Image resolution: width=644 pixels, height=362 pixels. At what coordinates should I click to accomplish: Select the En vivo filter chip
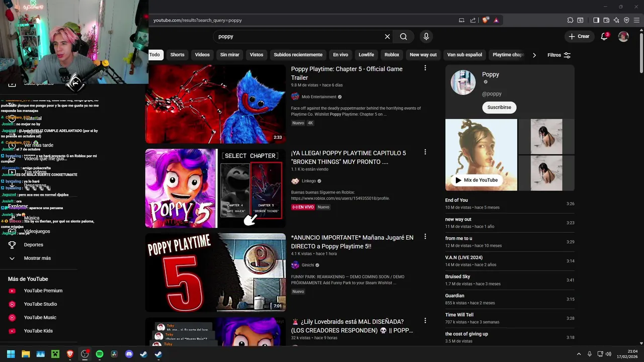(341, 55)
